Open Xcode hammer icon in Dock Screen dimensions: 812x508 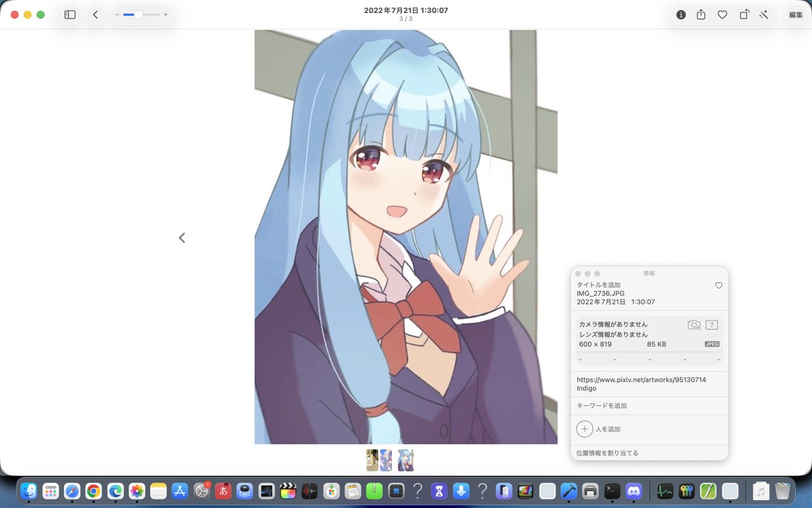pyautogui.click(x=569, y=490)
